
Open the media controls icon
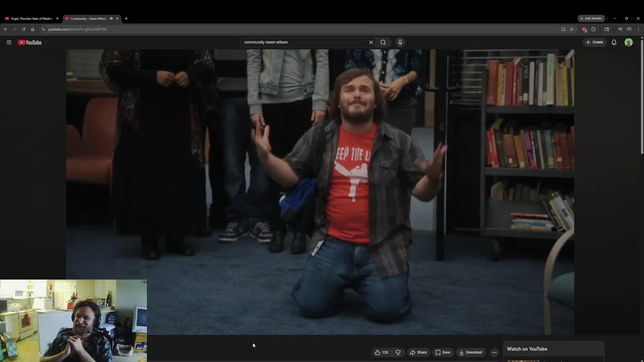coord(620,29)
